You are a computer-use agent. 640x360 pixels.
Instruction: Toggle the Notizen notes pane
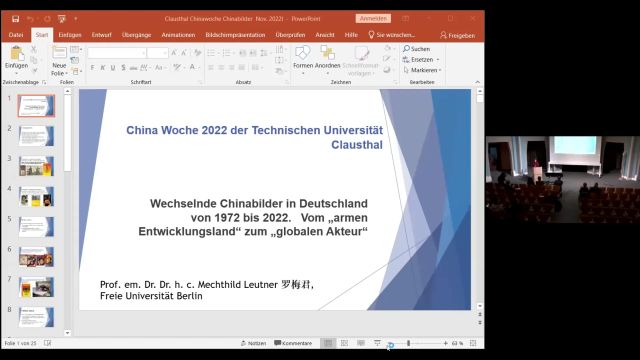click(253, 343)
